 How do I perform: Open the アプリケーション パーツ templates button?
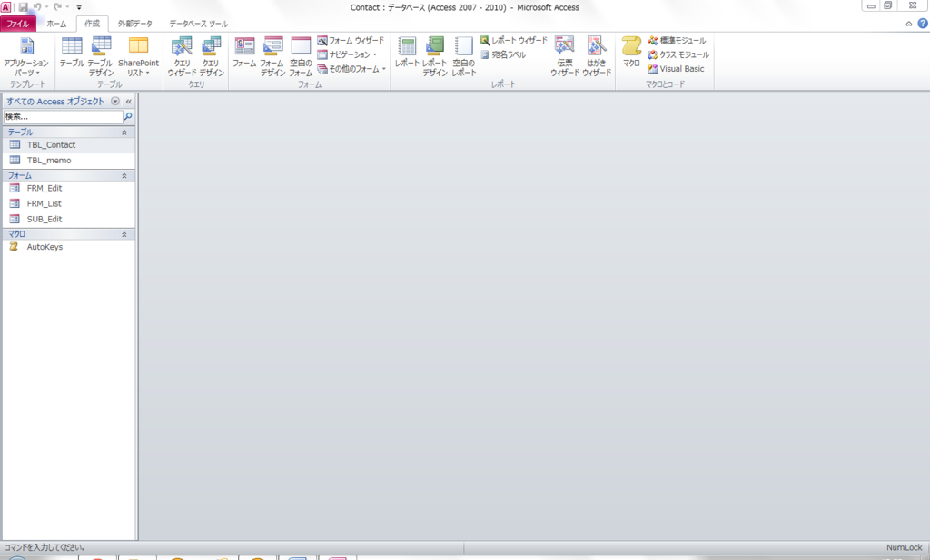click(x=26, y=56)
